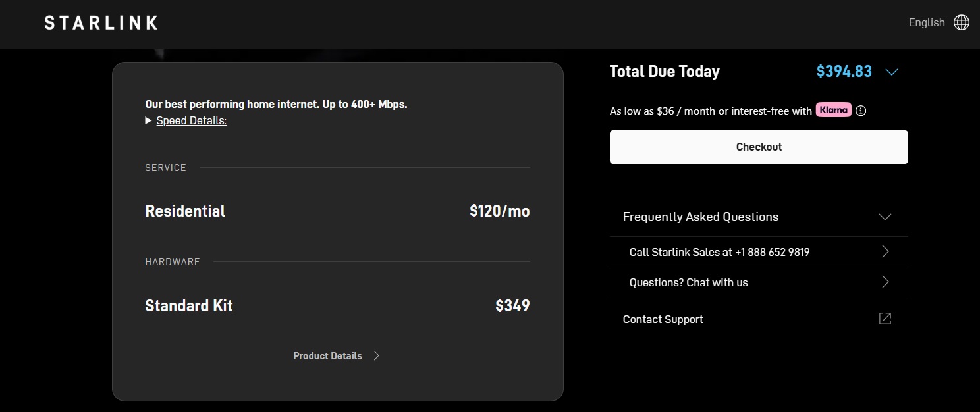
Task: Expand Total Due Today breakdown chevron
Action: click(x=892, y=72)
